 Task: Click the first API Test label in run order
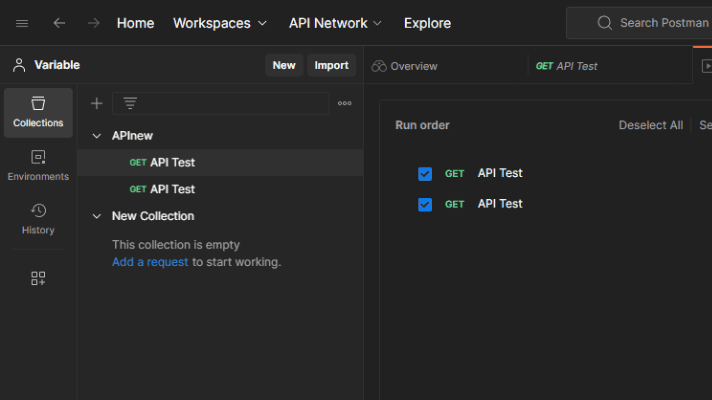[500, 173]
